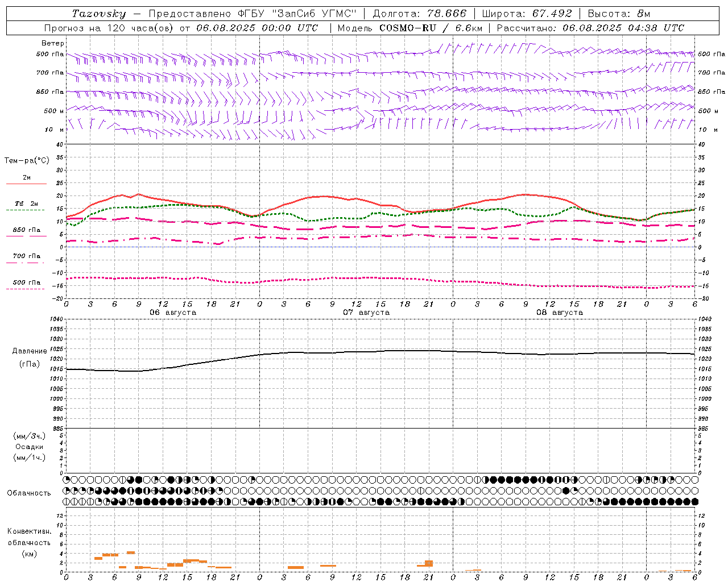Click the (гПа) unit label under Давление
Screen dimensions: 728x582
tap(30, 364)
